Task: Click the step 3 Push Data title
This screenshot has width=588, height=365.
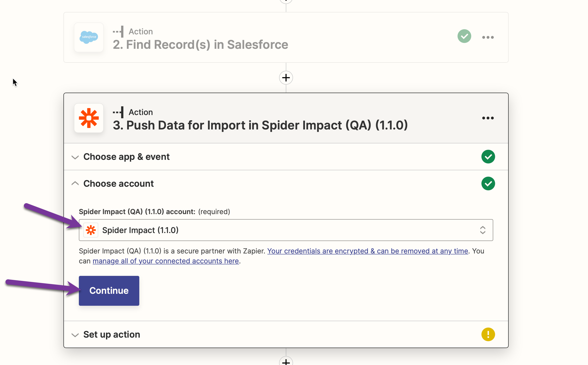Action: (x=260, y=125)
